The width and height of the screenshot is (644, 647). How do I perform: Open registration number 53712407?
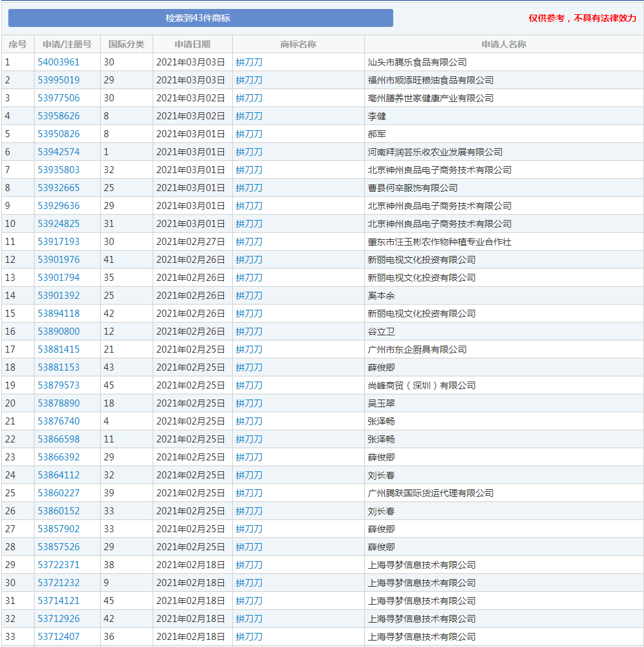[58, 637]
